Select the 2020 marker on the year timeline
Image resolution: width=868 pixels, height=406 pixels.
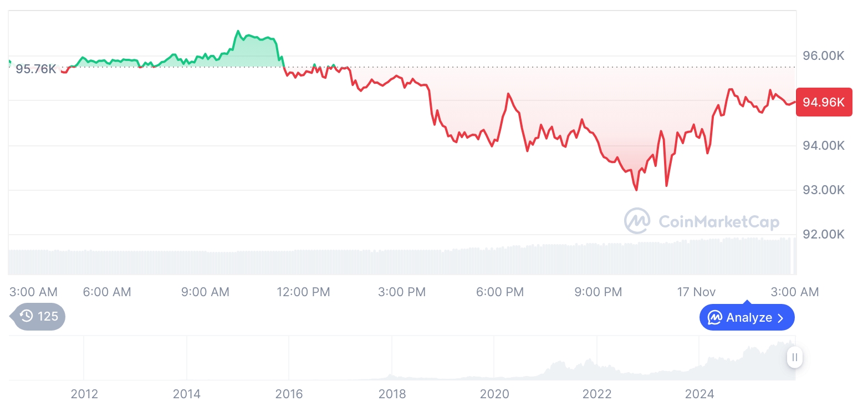tap(494, 394)
